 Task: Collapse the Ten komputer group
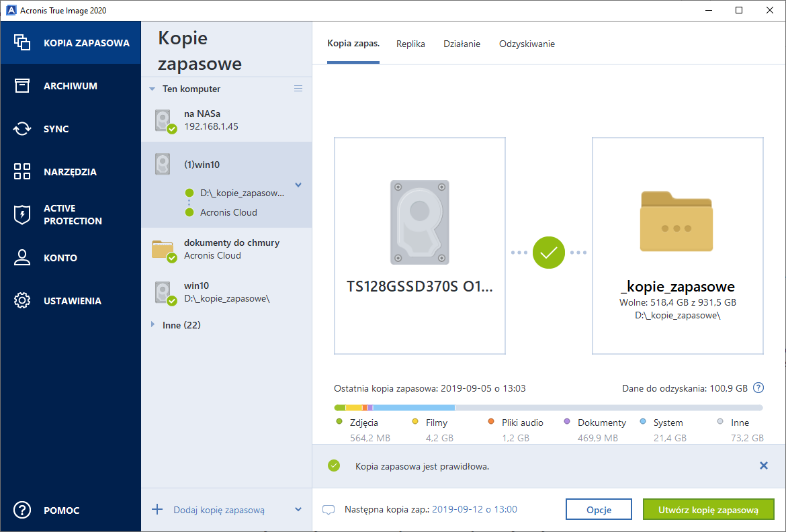[153, 89]
